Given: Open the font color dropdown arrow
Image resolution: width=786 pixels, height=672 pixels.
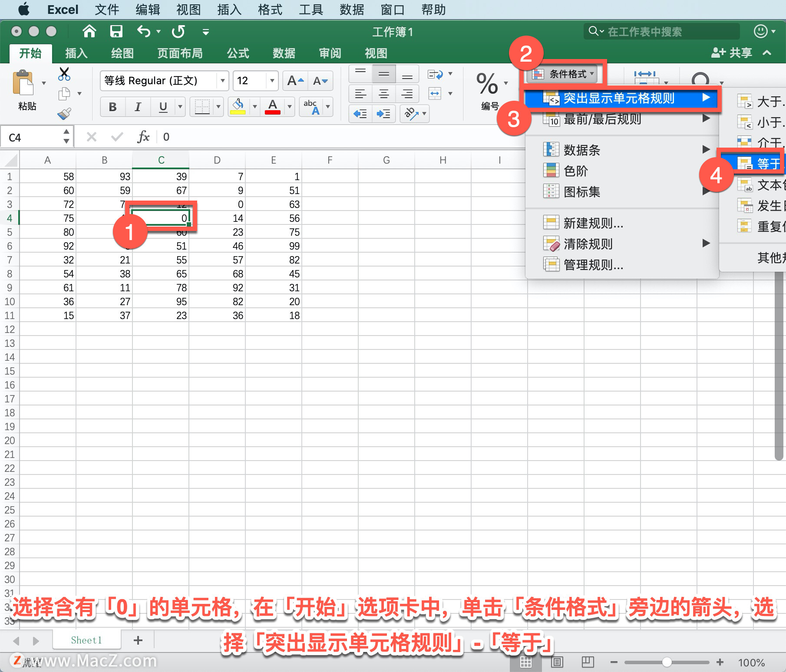Looking at the screenshot, I should 289,107.
